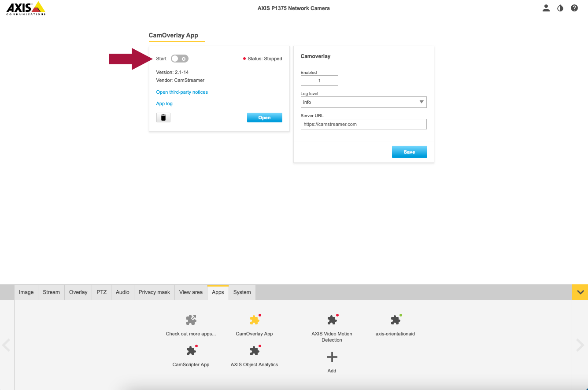The width and height of the screenshot is (588, 390).
Task: Switch to the System tab
Action: pos(242,292)
